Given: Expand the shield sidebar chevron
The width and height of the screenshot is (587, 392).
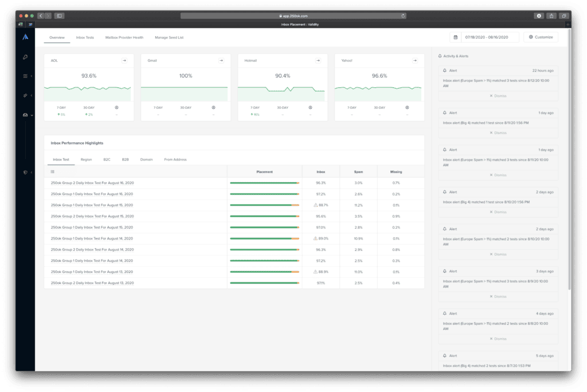Looking at the screenshot, I should pyautogui.click(x=32, y=173).
